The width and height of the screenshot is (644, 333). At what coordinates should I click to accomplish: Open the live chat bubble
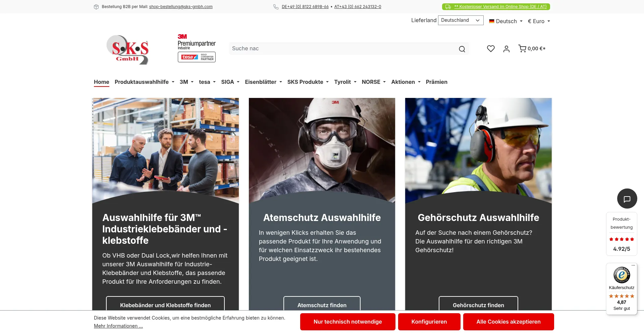(627, 199)
